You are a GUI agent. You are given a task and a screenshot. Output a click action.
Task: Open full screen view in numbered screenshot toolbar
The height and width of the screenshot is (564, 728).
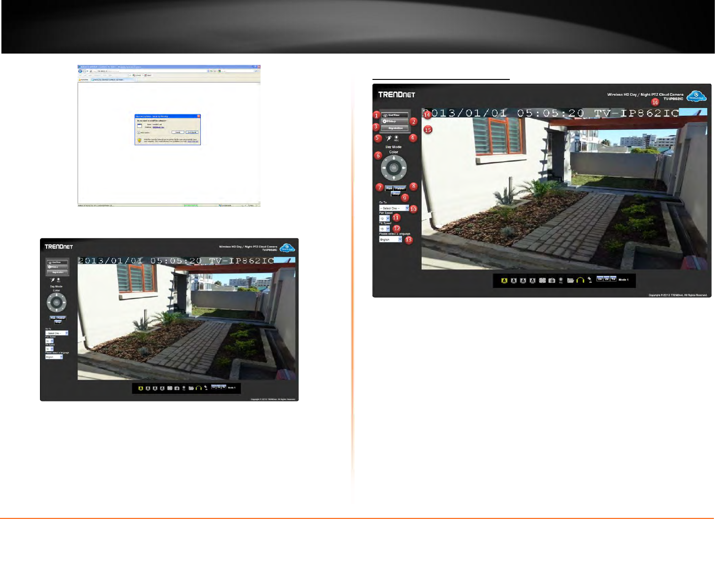(x=542, y=281)
